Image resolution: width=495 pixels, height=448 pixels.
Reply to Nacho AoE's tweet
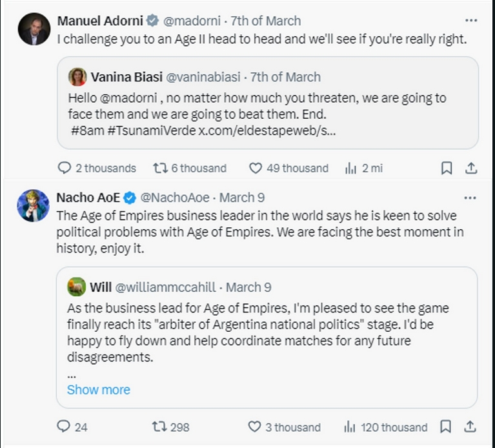pyautogui.click(x=64, y=427)
